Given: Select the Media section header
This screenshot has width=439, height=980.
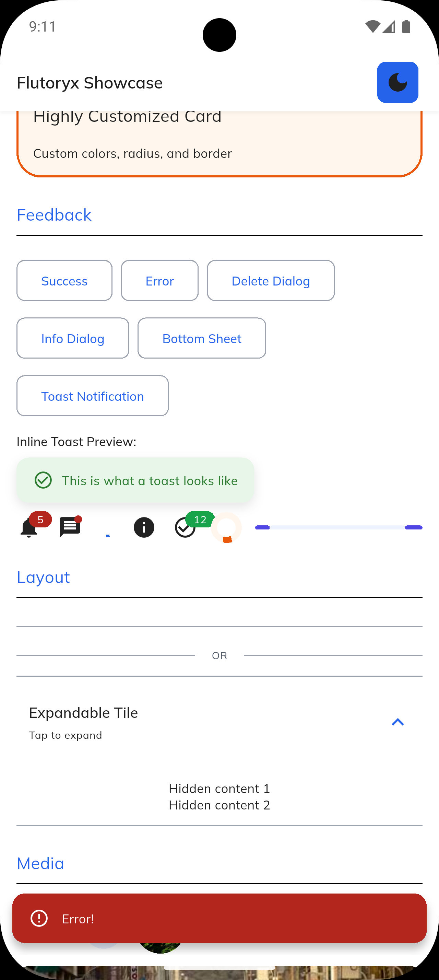Looking at the screenshot, I should click(40, 863).
